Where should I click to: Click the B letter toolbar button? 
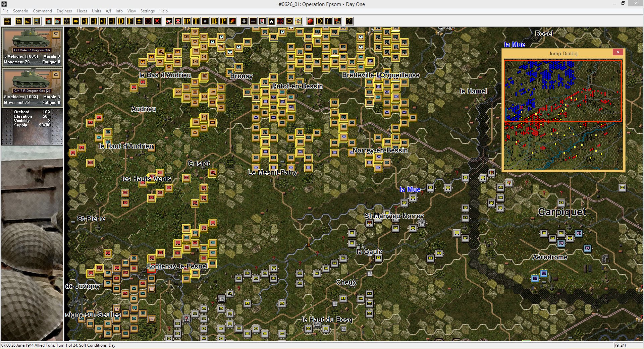coord(214,21)
